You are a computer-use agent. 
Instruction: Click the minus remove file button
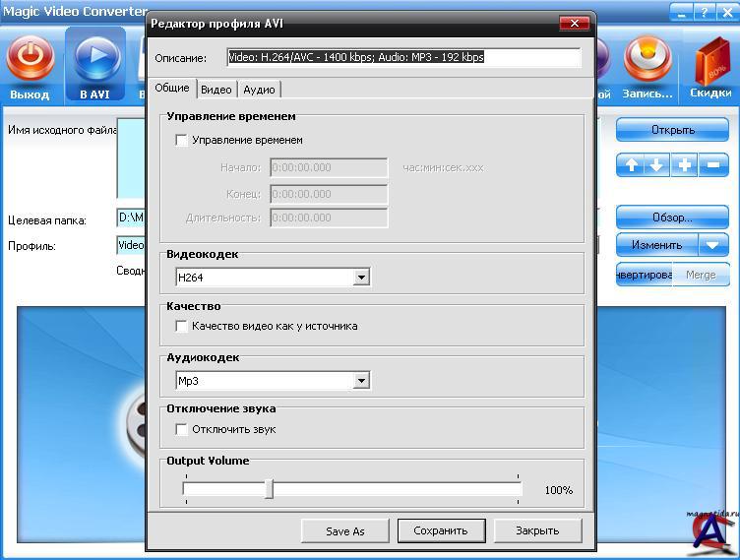pyautogui.click(x=713, y=165)
